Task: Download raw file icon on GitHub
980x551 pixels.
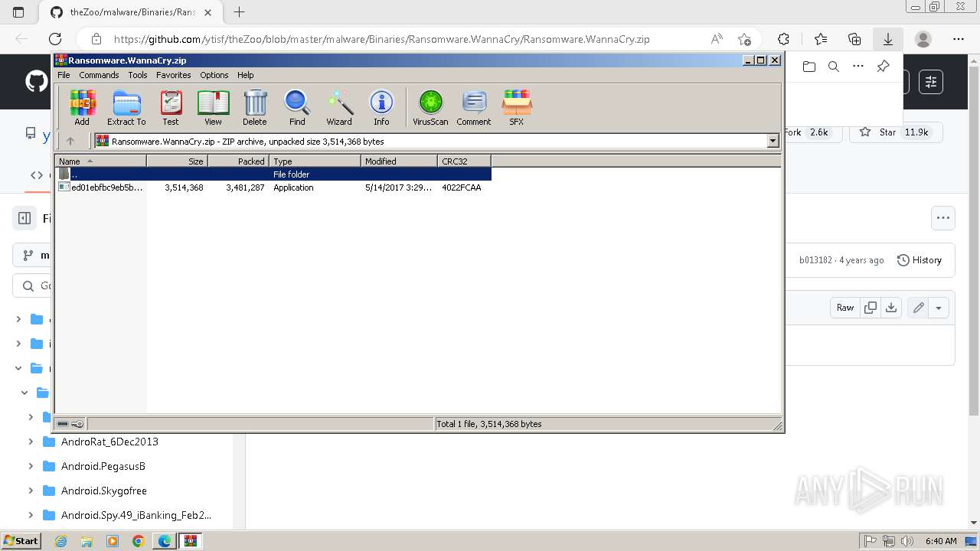Action: coord(891,308)
